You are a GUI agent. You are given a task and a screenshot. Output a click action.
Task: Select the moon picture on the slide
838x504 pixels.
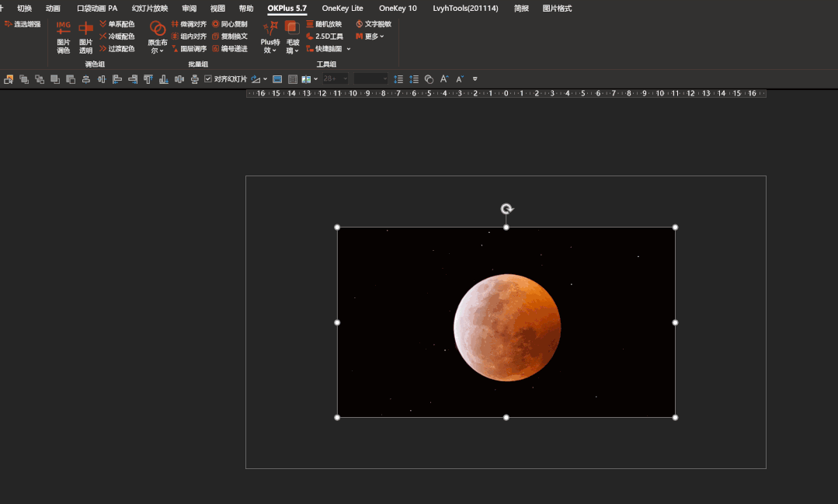(506, 322)
